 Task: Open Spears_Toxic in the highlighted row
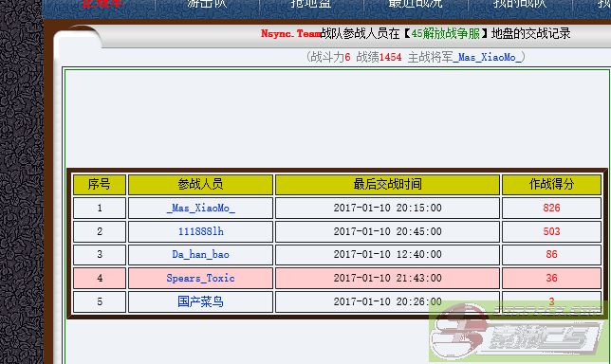click(201, 278)
